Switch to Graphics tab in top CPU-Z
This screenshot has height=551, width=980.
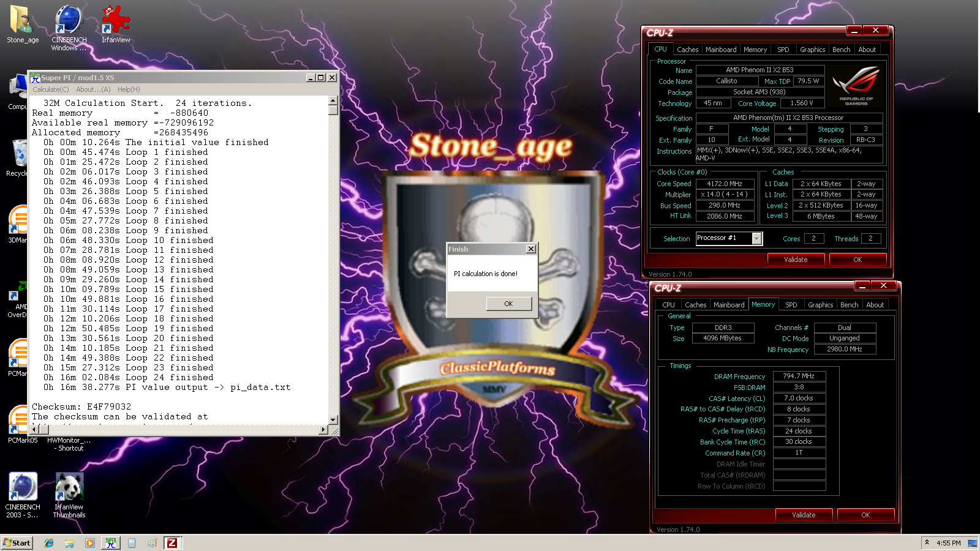point(812,50)
